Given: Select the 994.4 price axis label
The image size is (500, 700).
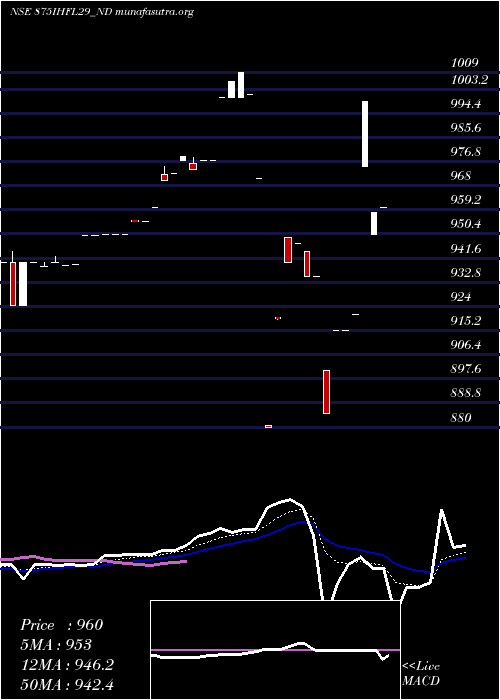Looking at the screenshot, I should 466,104.
